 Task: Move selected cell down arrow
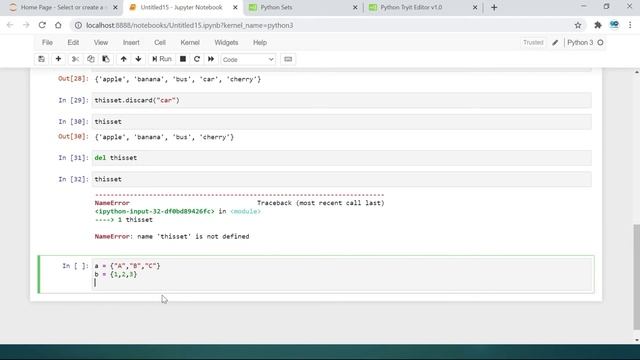[x=139, y=59]
